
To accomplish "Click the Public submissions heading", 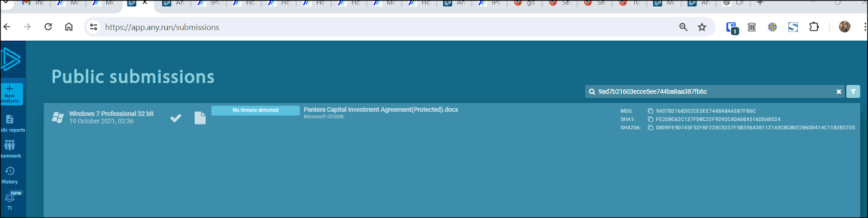I will click(x=133, y=77).
